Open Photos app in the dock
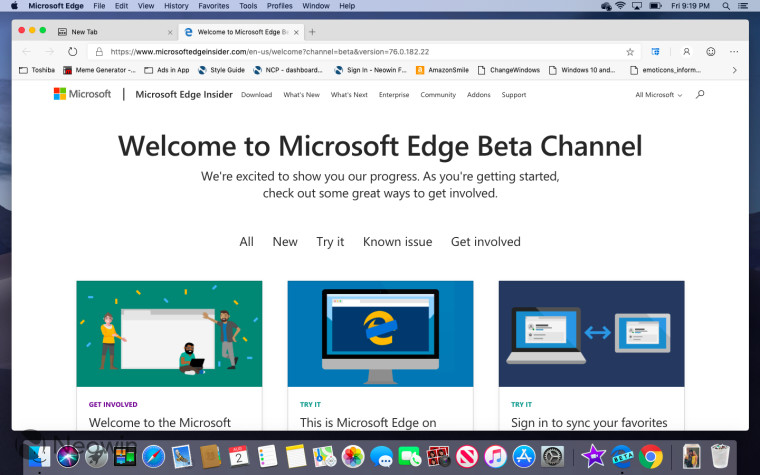Viewport: 760px width, 475px height. [353, 456]
